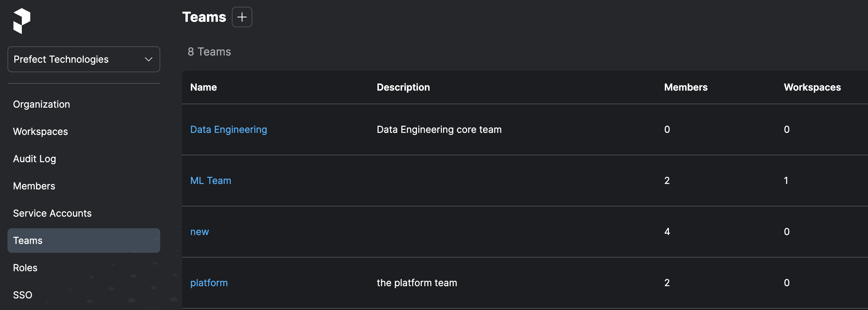Click the Members column header
This screenshot has width=868, height=310.
point(686,87)
